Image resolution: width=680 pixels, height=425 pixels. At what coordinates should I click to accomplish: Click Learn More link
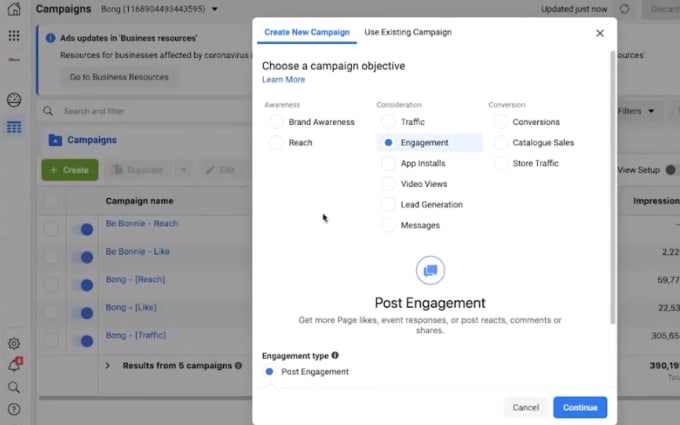284,79
